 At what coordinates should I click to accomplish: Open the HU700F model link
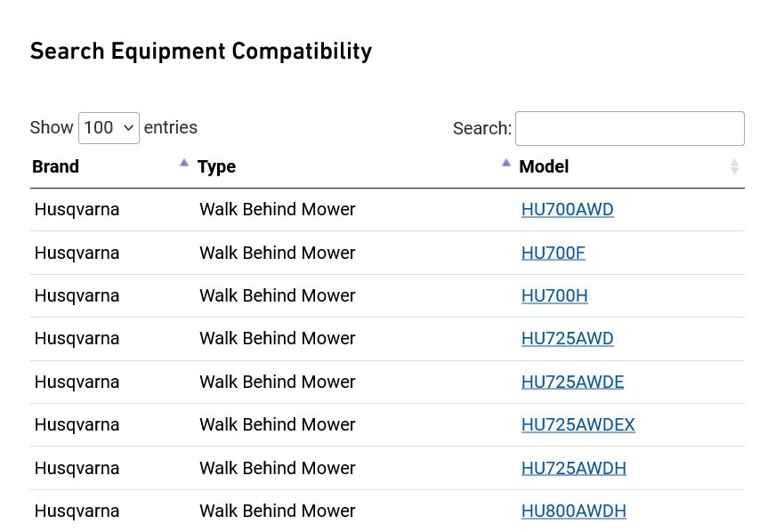(553, 253)
